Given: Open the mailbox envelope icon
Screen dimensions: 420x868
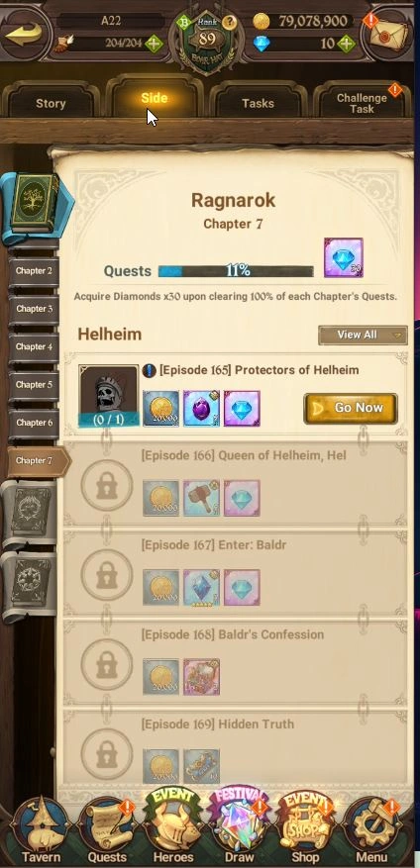Looking at the screenshot, I should coord(389,35).
